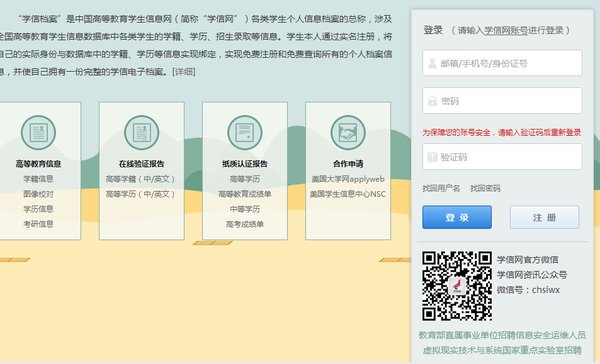Click the 高等教育信息 circular icon
The width and height of the screenshot is (600, 364).
(x=38, y=132)
